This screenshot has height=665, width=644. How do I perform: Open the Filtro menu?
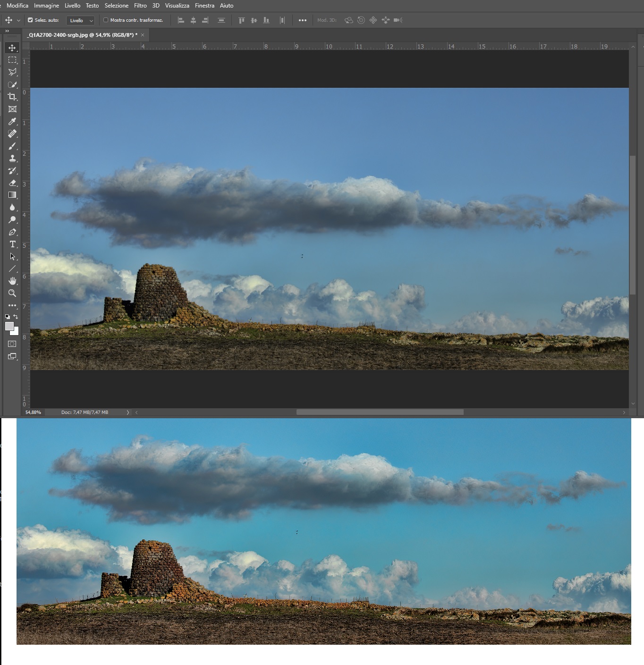coord(140,6)
